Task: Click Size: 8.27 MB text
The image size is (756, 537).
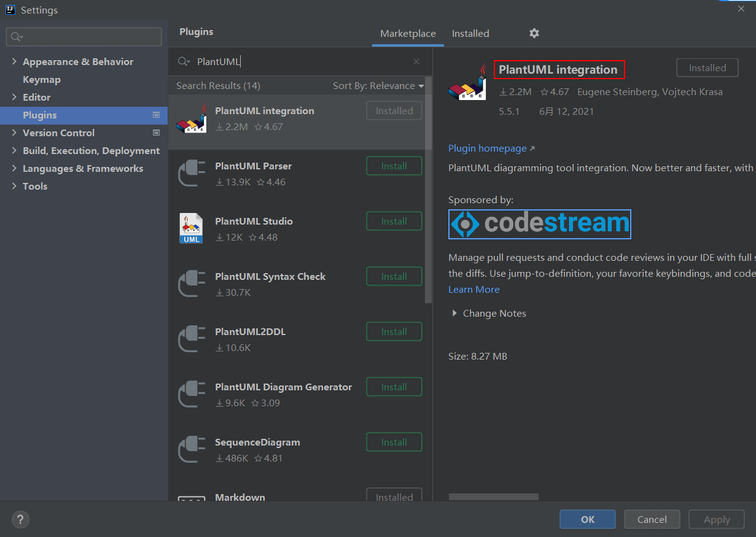Action: tap(478, 356)
